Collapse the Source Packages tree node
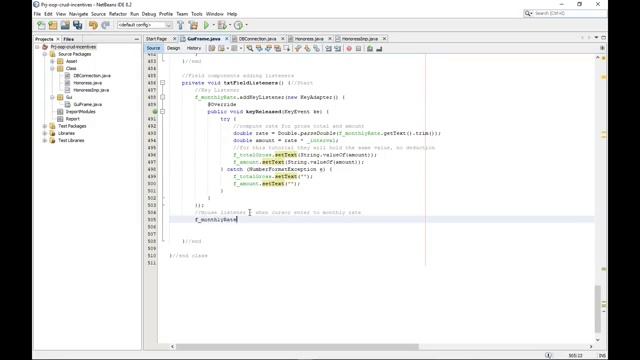 coord(45,54)
